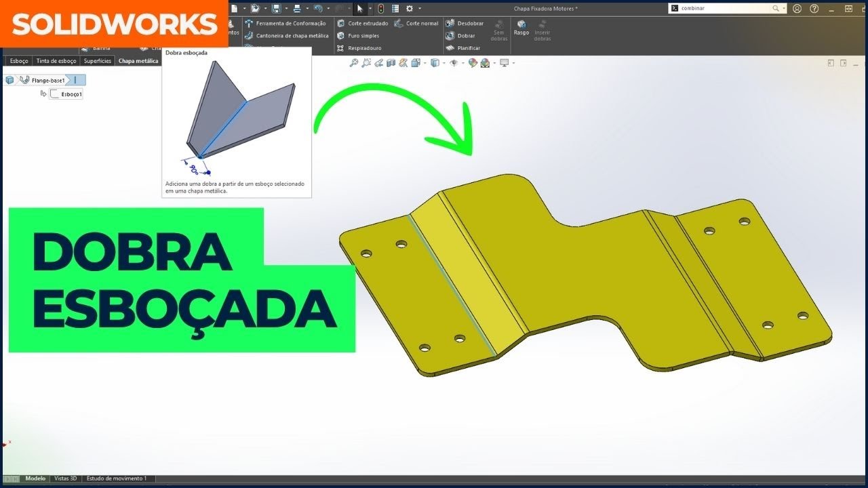
Task: Click the New document icon
Action: 234,8
